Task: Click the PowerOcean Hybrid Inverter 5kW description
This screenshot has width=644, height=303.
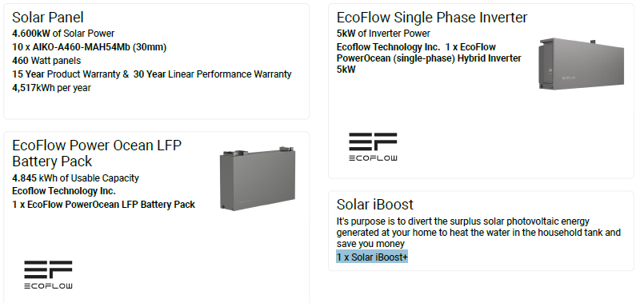Action: point(429,58)
